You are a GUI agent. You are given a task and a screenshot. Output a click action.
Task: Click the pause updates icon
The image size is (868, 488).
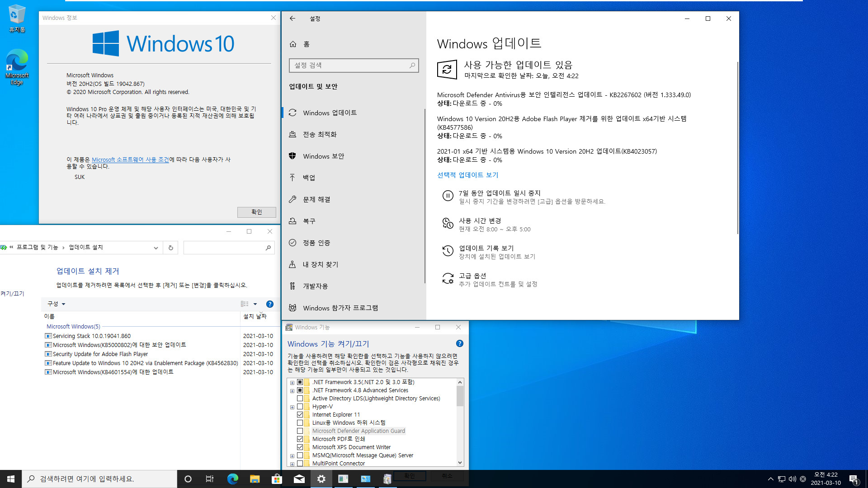(x=448, y=196)
